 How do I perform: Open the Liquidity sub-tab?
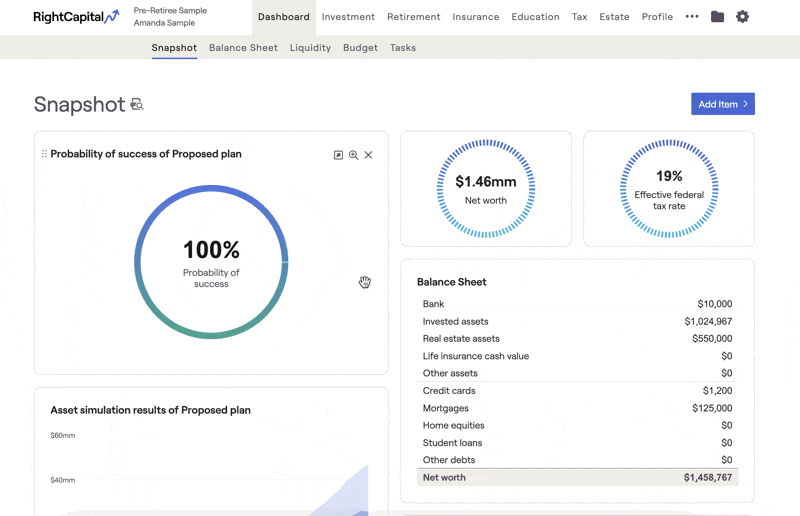310,47
